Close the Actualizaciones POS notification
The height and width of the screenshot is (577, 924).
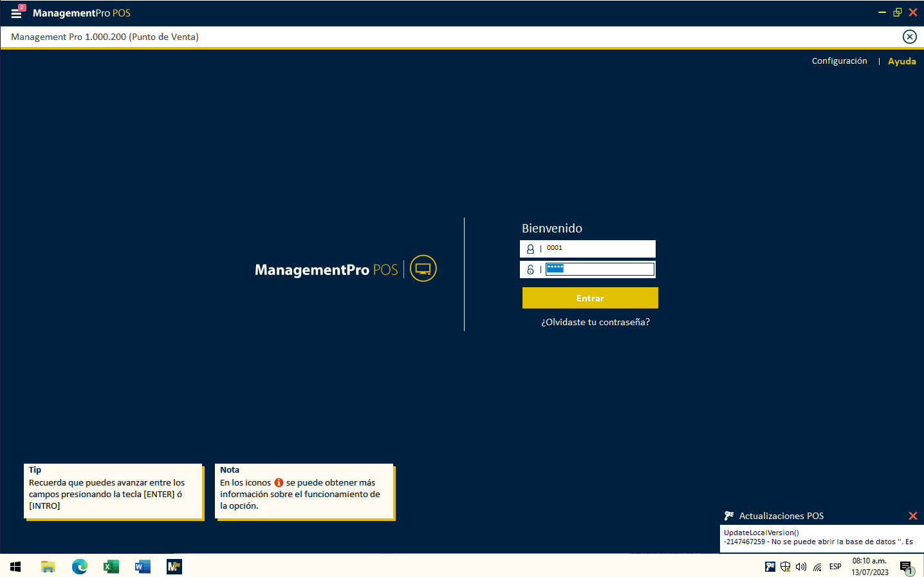pyautogui.click(x=912, y=516)
